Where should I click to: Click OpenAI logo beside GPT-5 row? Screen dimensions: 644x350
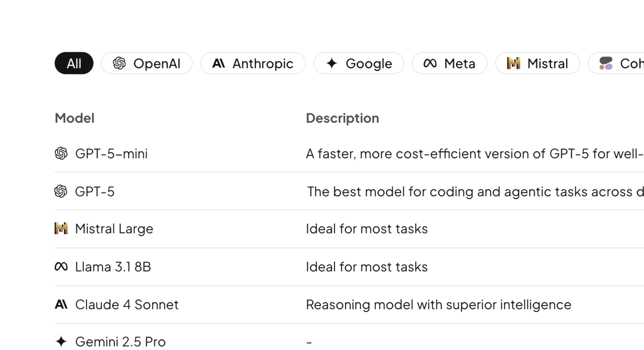[x=61, y=191]
